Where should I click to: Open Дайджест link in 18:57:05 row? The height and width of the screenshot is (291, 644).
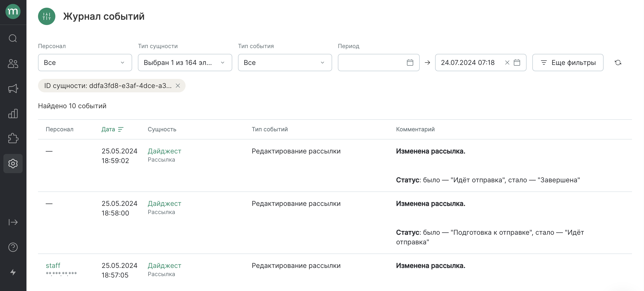164,266
